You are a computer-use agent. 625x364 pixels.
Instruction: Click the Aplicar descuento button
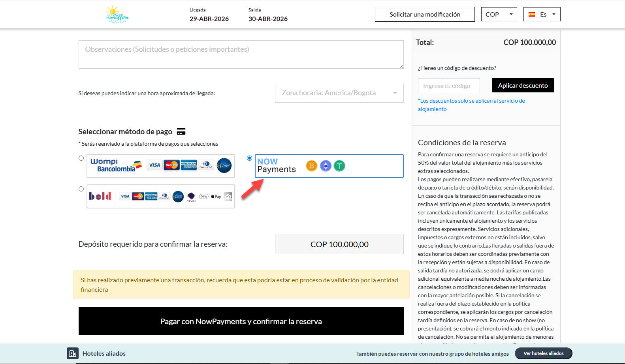tap(522, 85)
